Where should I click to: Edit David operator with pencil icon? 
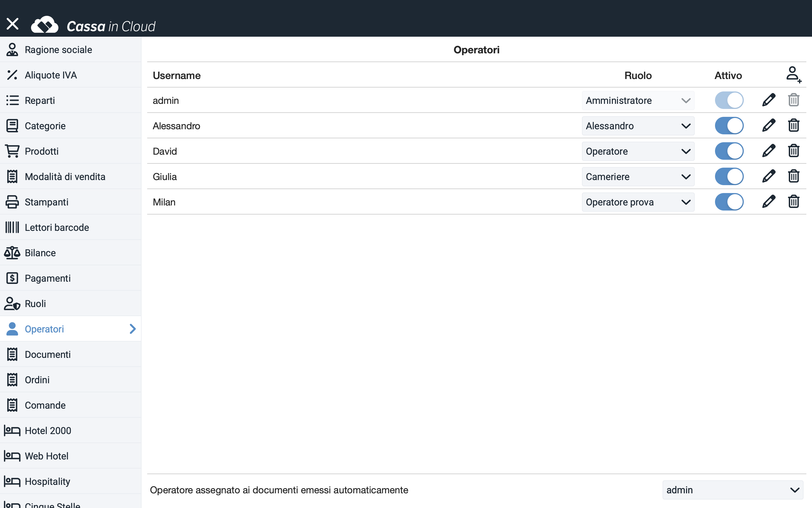click(x=769, y=151)
